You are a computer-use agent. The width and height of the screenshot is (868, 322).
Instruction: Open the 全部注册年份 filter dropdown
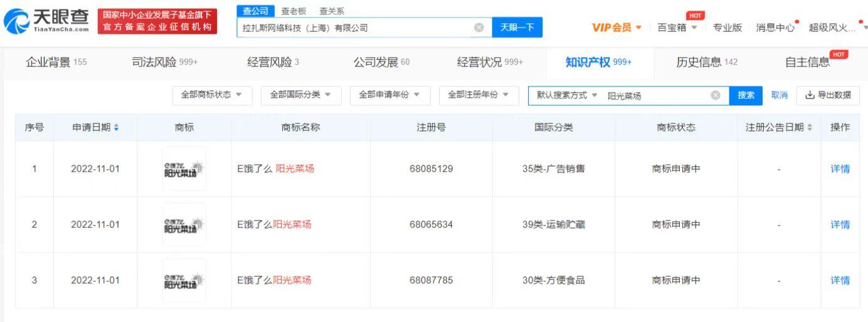click(479, 95)
